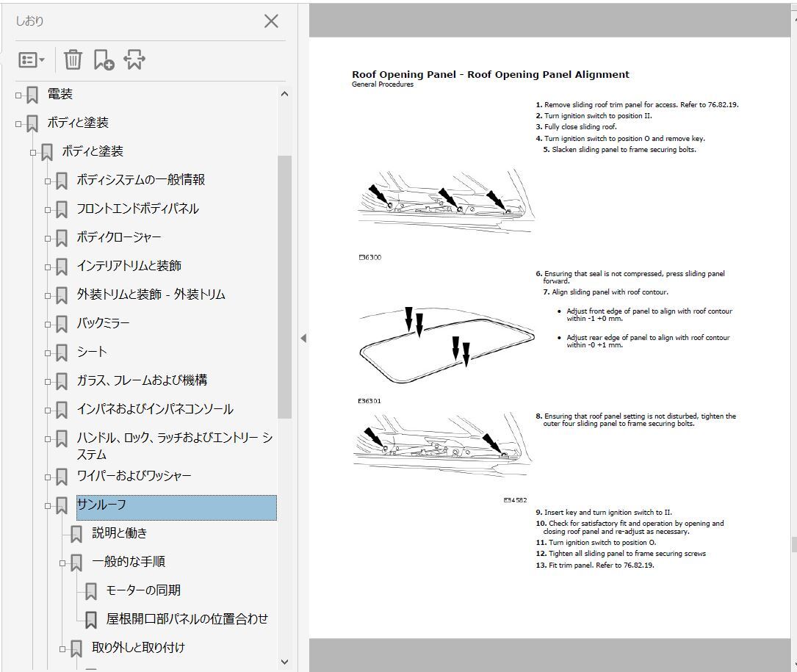Screen dimensions: 797x672
Task: Open シート bookmark
Action: tap(92, 351)
